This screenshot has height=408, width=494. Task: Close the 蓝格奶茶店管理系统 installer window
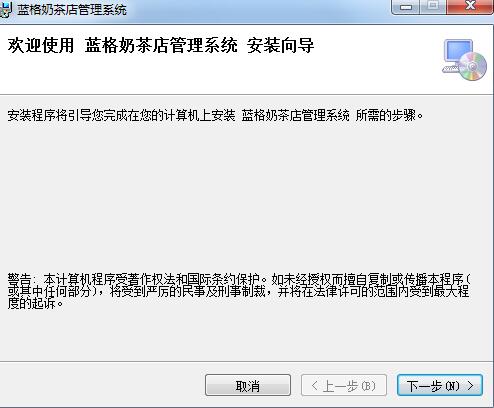click(470, 7)
